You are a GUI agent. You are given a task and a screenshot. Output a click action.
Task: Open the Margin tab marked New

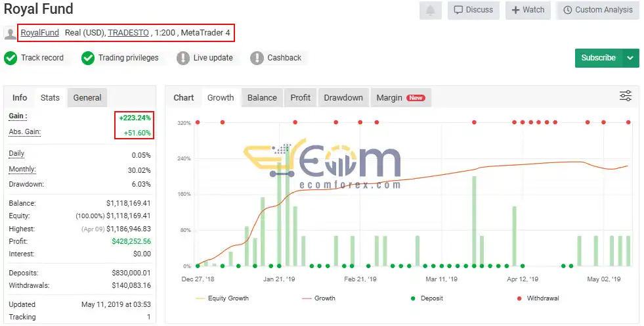[x=400, y=98]
